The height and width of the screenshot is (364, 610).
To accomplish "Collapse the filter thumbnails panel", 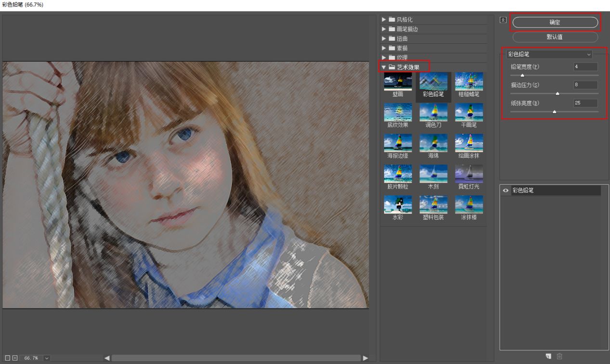I will [503, 20].
